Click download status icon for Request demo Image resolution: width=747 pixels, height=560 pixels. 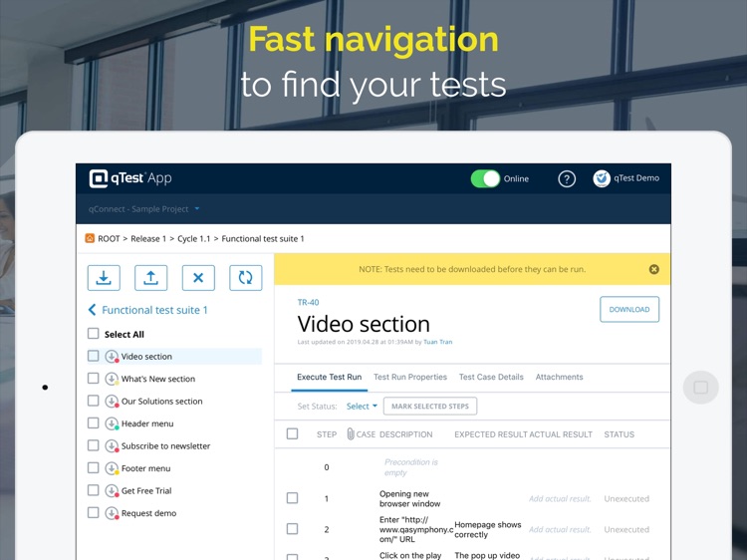pyautogui.click(x=112, y=513)
